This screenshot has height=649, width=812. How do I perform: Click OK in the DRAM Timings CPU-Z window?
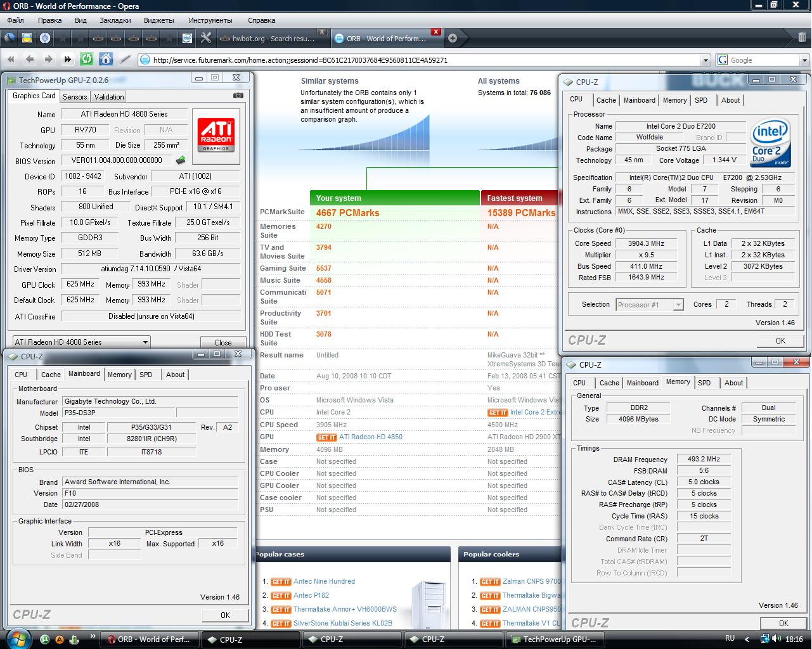[x=783, y=623]
